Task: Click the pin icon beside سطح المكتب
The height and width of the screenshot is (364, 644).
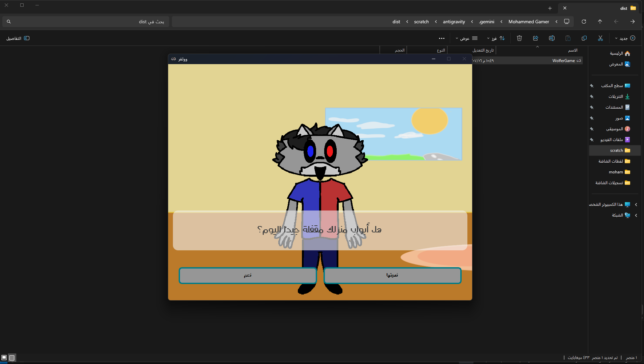Action: 592,86
